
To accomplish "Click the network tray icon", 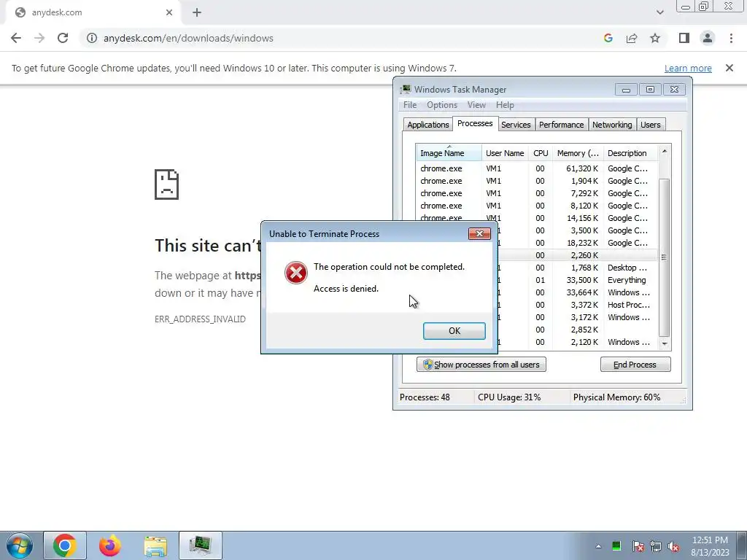I will pos(656,546).
